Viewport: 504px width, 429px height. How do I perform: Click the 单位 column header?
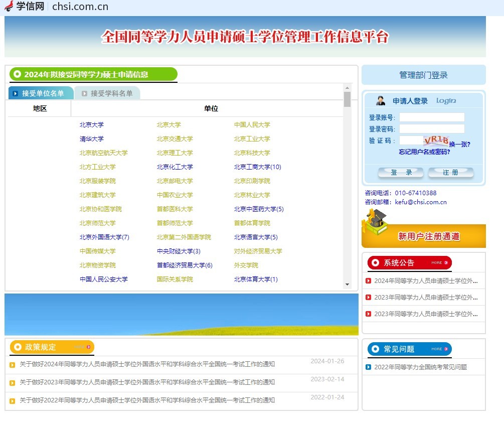click(x=211, y=108)
